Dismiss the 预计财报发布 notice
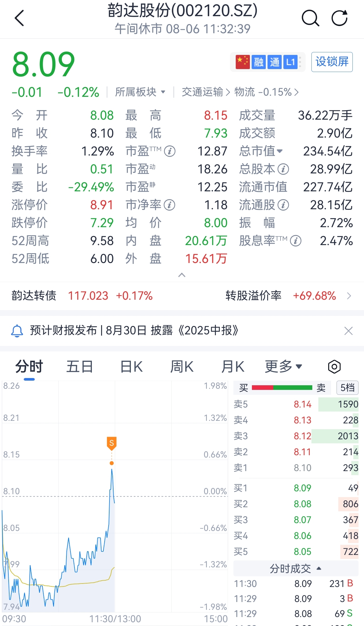The width and height of the screenshot is (364, 626). coord(348,331)
